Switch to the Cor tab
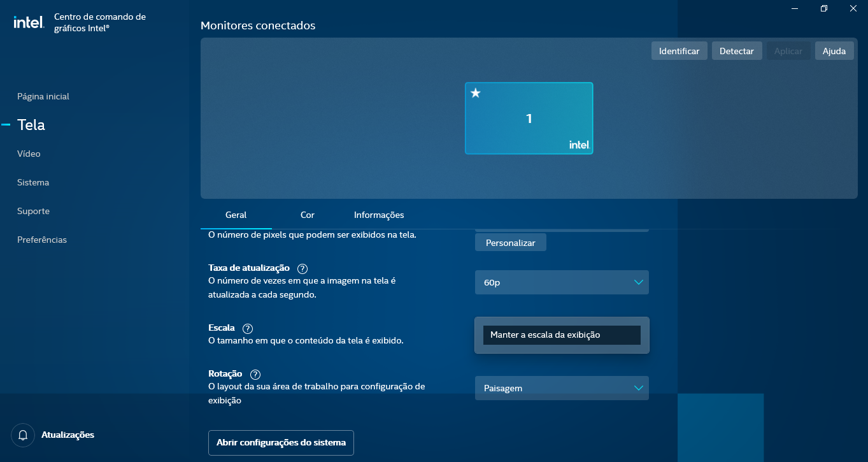The image size is (868, 462). (x=308, y=215)
